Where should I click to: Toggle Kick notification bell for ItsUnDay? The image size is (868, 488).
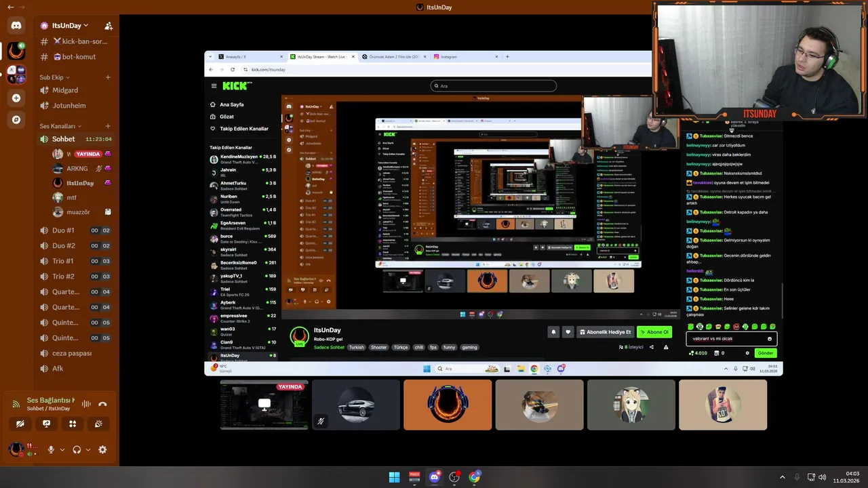553,332
